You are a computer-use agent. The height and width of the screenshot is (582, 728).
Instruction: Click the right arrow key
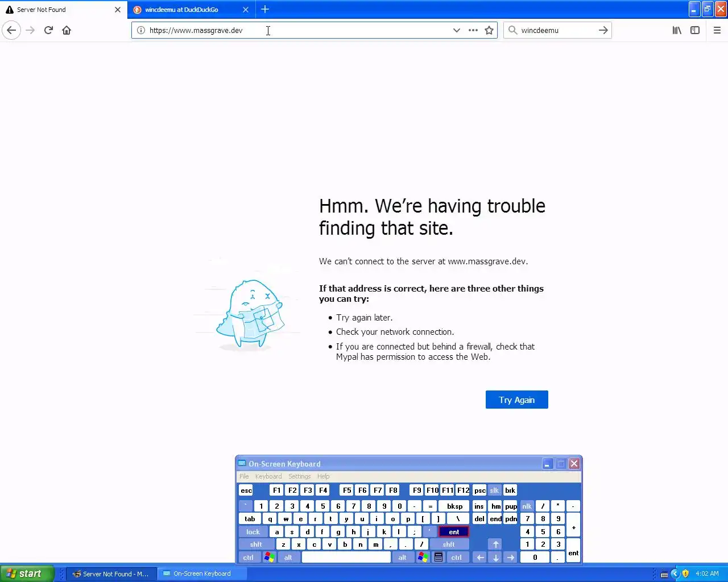click(x=511, y=557)
